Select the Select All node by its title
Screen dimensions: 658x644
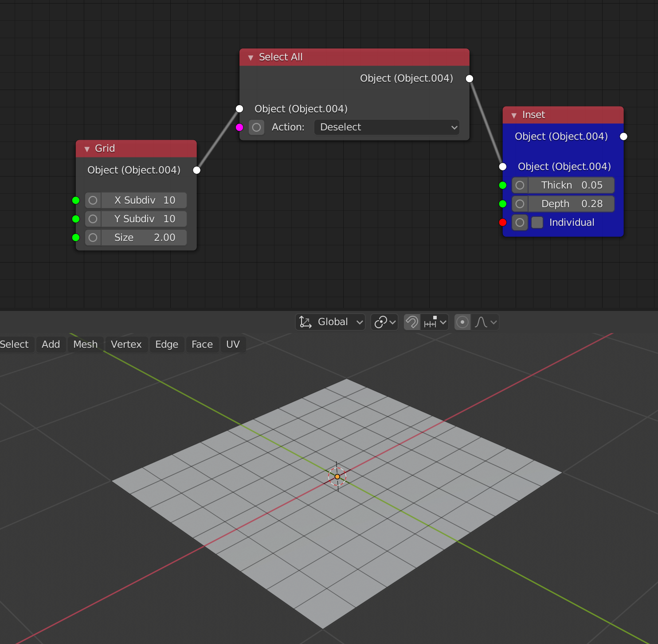[281, 57]
